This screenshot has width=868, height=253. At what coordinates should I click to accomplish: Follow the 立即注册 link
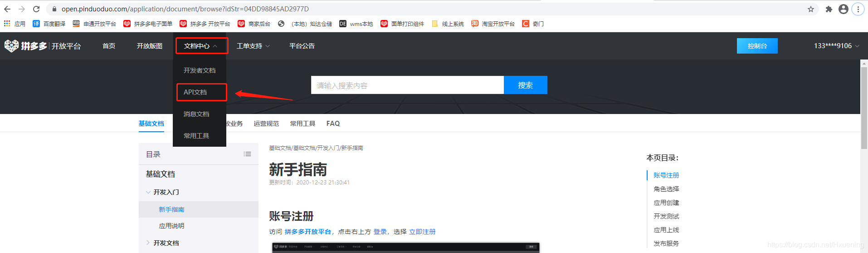422,232
